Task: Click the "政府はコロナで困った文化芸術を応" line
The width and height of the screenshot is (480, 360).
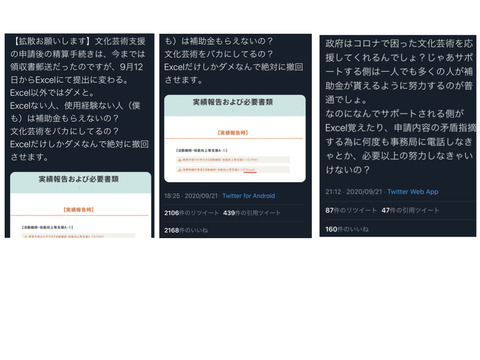Action: click(x=399, y=43)
